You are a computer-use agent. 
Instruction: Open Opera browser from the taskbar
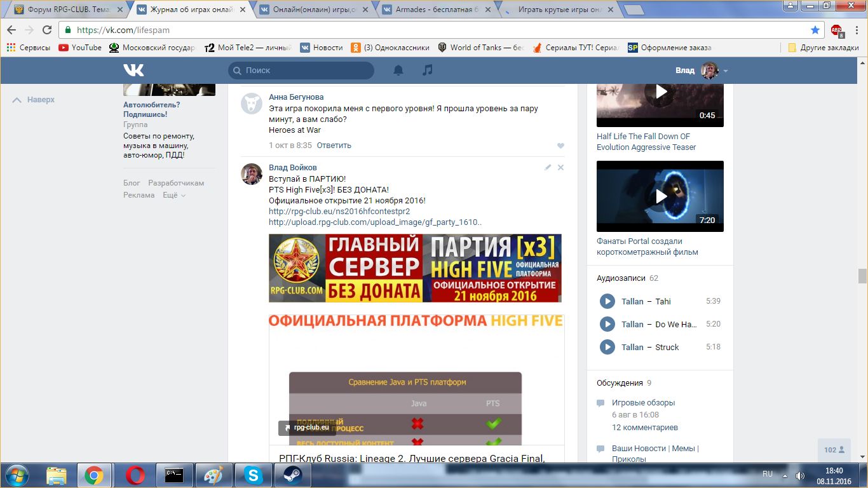tap(135, 475)
